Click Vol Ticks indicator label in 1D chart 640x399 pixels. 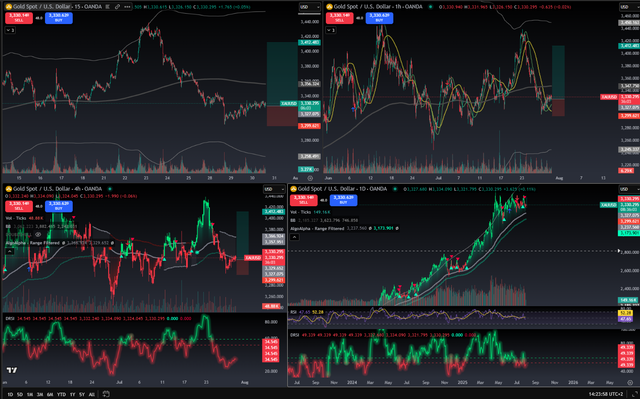click(x=301, y=212)
